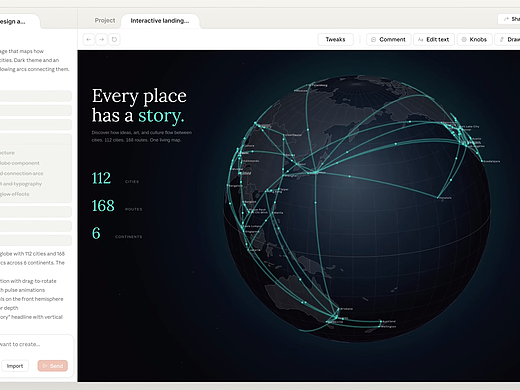Reload the preview with the refresh icon
The height and width of the screenshot is (390, 520).
click(114, 39)
